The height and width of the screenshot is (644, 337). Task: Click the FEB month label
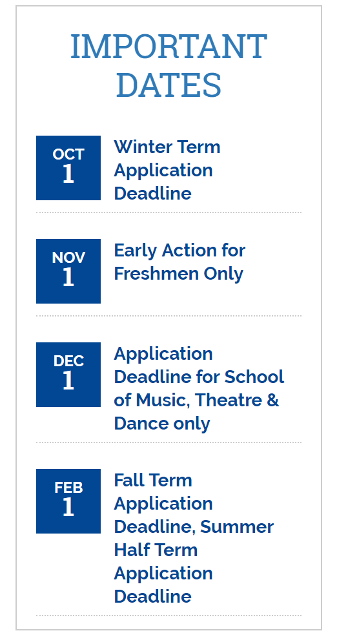[x=68, y=488]
